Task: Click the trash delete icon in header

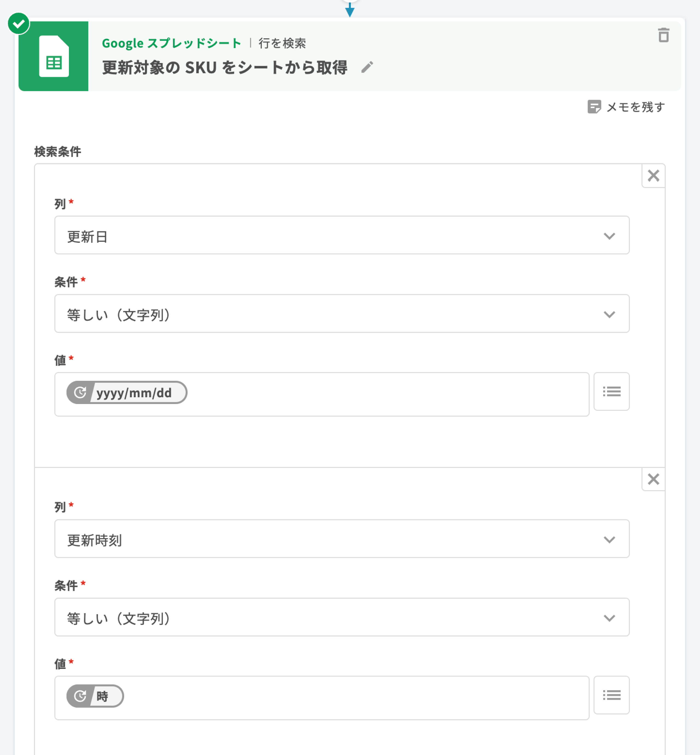Action: (x=663, y=35)
